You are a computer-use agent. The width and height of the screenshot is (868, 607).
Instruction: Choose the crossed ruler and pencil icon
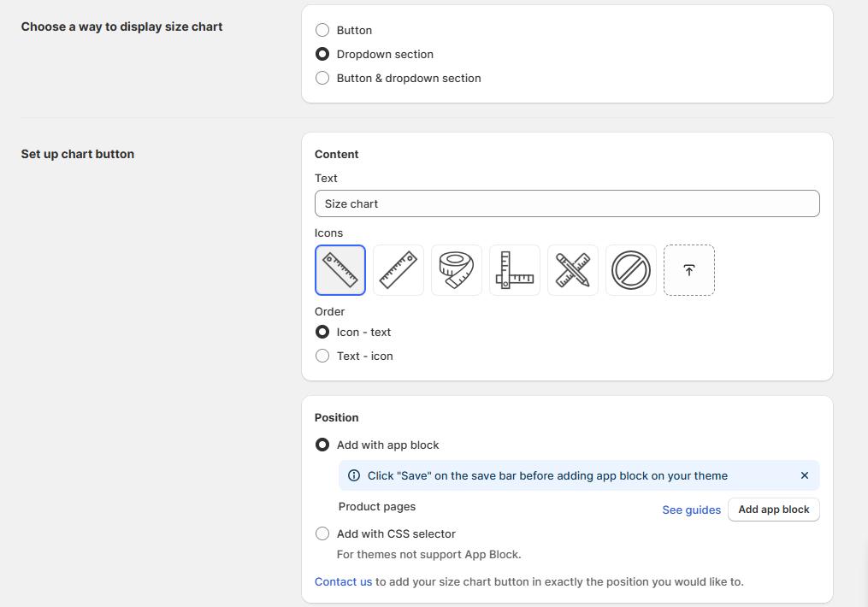(x=572, y=270)
